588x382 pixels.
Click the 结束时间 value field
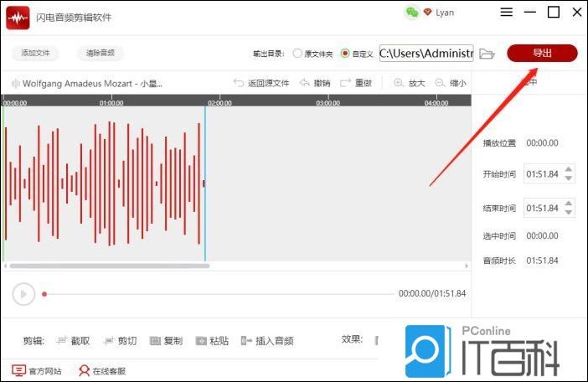[543, 208]
